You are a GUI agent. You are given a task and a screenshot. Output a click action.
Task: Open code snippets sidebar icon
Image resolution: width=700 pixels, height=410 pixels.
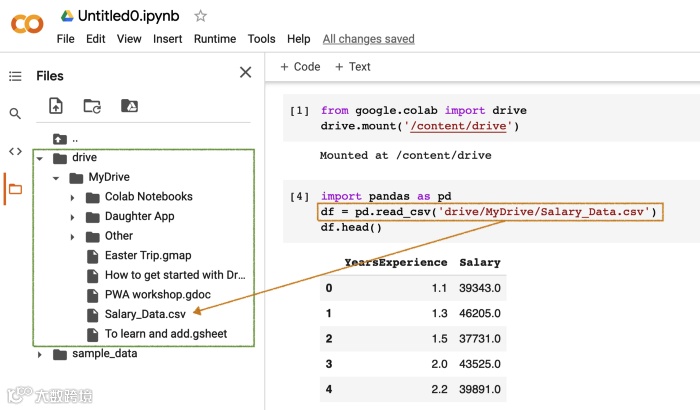(15, 151)
